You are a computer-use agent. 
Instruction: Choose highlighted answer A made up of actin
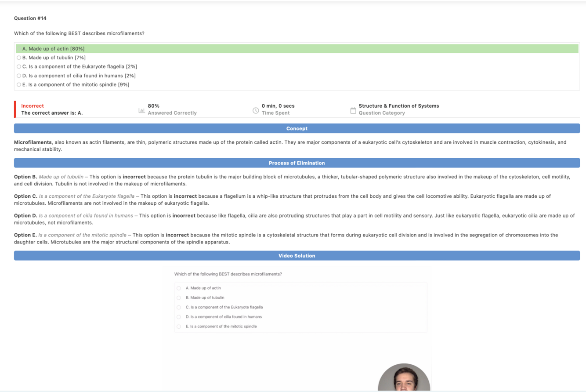297,49
